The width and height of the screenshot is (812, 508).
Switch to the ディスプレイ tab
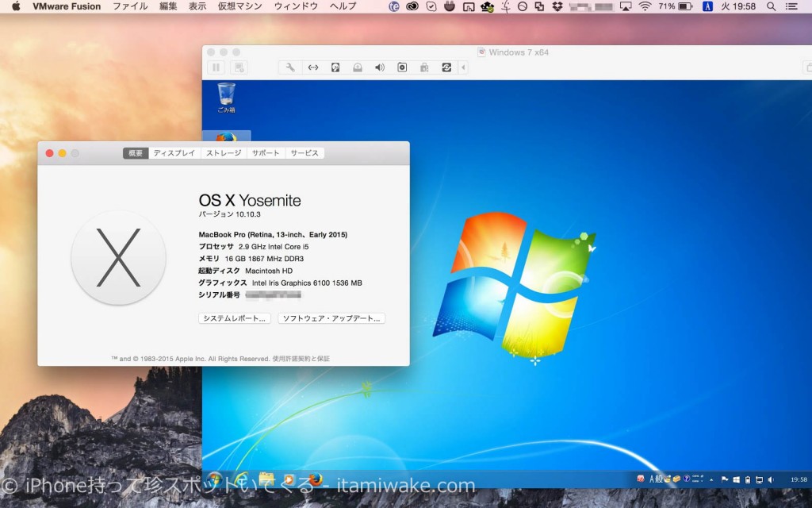174,153
